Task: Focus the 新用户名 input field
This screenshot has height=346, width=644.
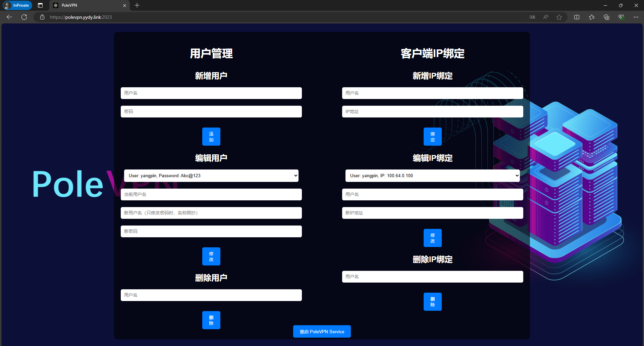Action: tap(211, 213)
